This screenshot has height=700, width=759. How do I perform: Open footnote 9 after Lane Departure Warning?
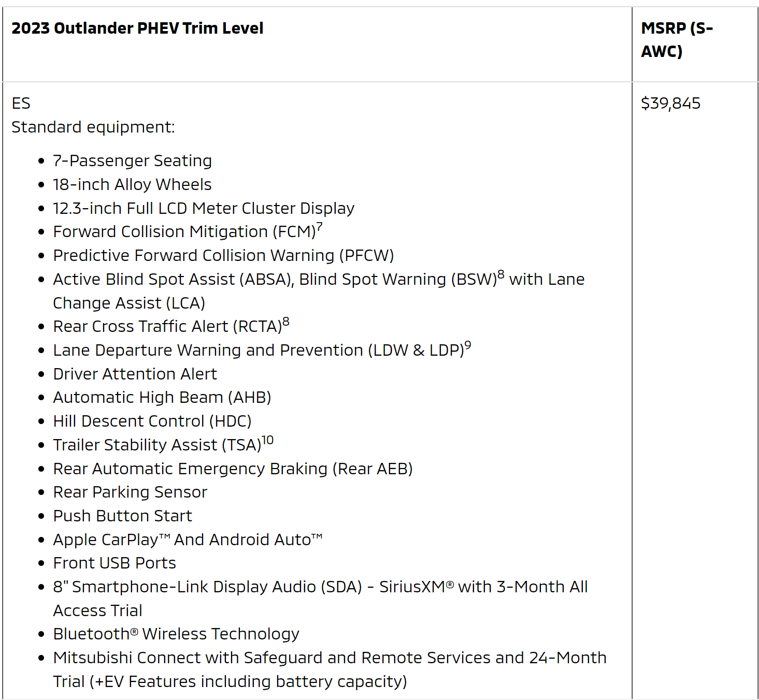pyautogui.click(x=468, y=345)
